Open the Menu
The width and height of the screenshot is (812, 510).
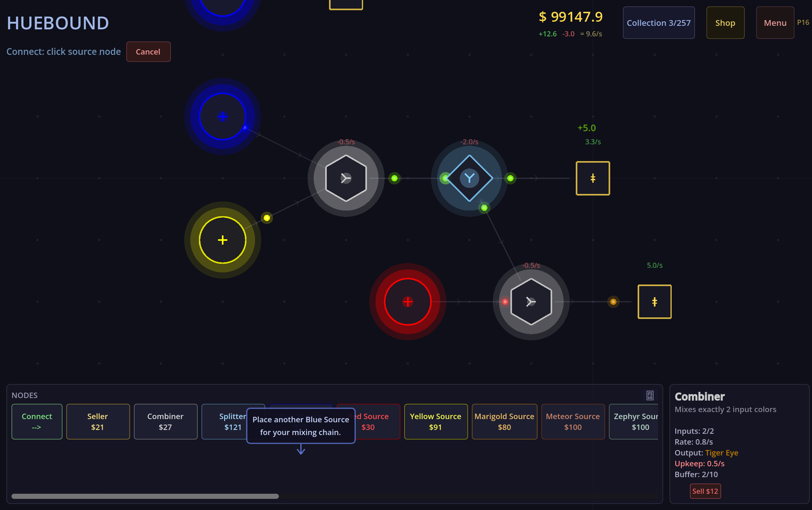pyautogui.click(x=774, y=23)
